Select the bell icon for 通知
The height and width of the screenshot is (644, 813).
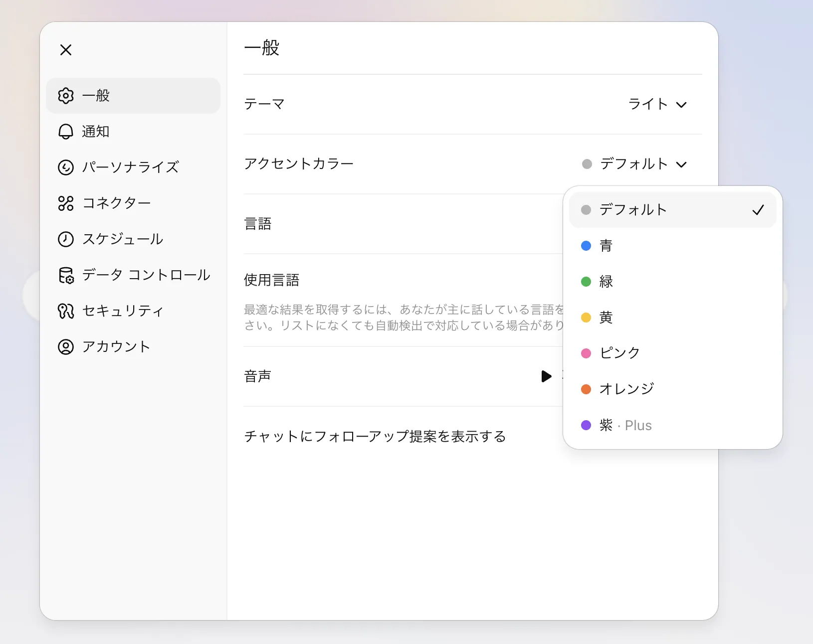[x=65, y=132]
